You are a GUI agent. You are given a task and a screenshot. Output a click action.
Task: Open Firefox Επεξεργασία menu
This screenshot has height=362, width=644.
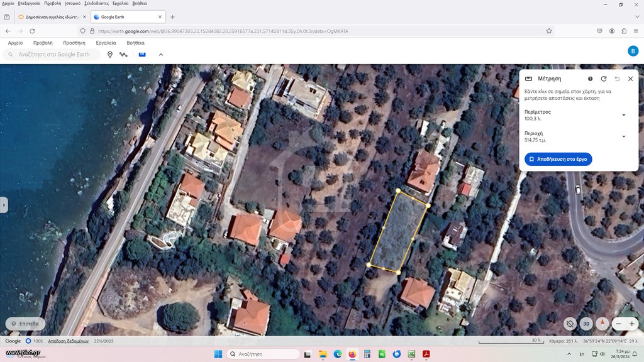[29, 3]
